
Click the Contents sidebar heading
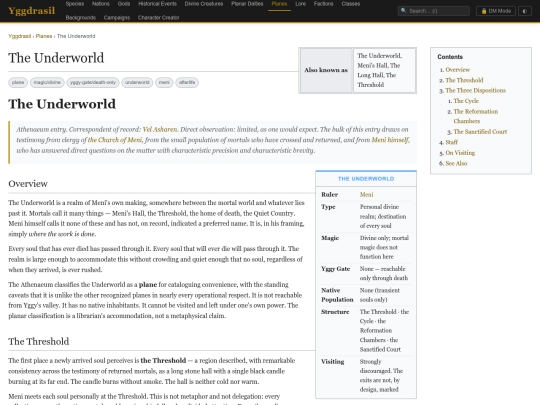click(x=450, y=57)
